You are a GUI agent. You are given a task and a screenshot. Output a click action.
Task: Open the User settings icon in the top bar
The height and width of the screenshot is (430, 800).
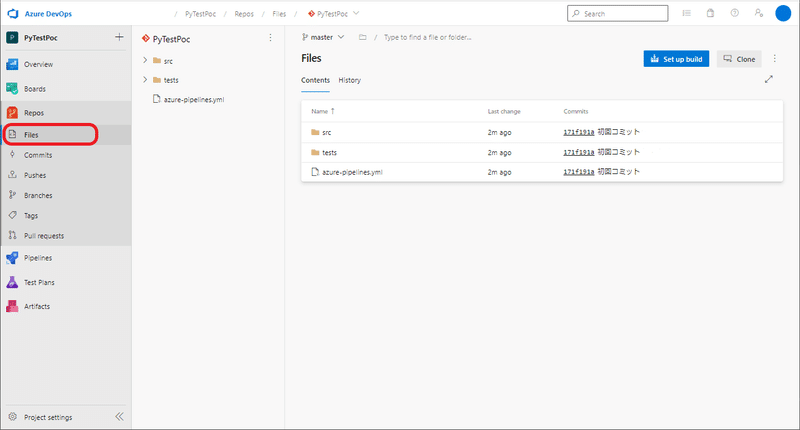(759, 13)
